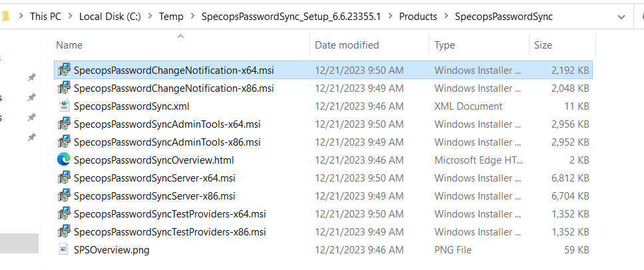
Task: Navigate to Products breadcrumb
Action: tap(418, 17)
